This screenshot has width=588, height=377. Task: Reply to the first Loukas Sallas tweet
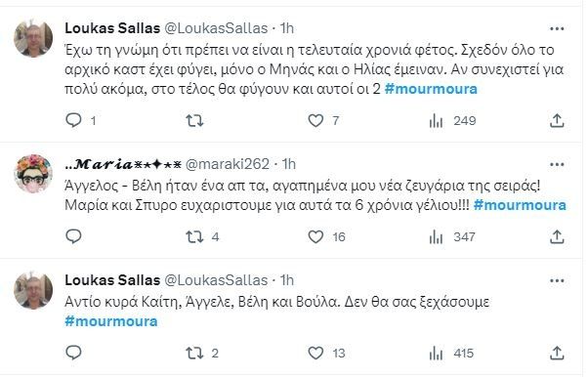tap(73, 120)
